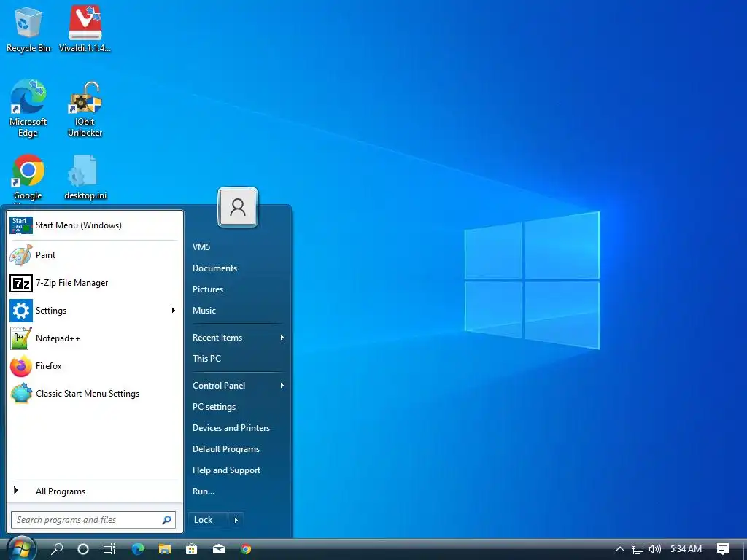Launch Chrome from the taskbar
Image resolution: width=747 pixels, height=560 pixels.
click(246, 549)
